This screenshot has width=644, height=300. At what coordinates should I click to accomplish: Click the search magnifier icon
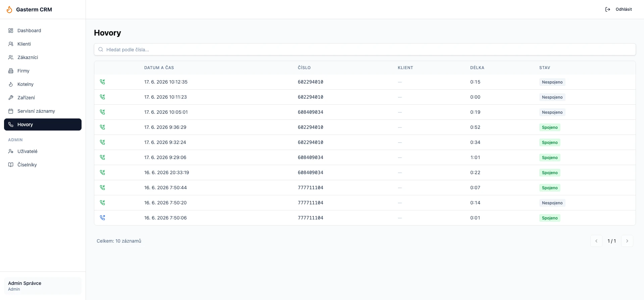point(101,50)
